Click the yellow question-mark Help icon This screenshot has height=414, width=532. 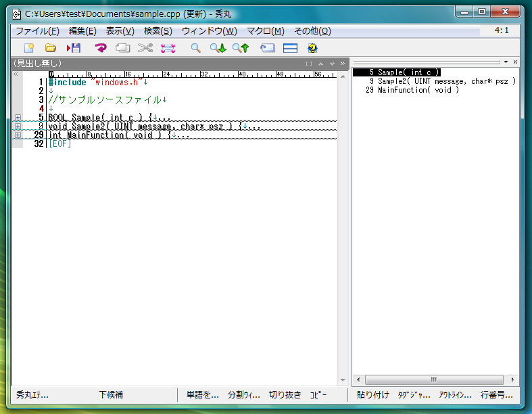click(x=312, y=48)
